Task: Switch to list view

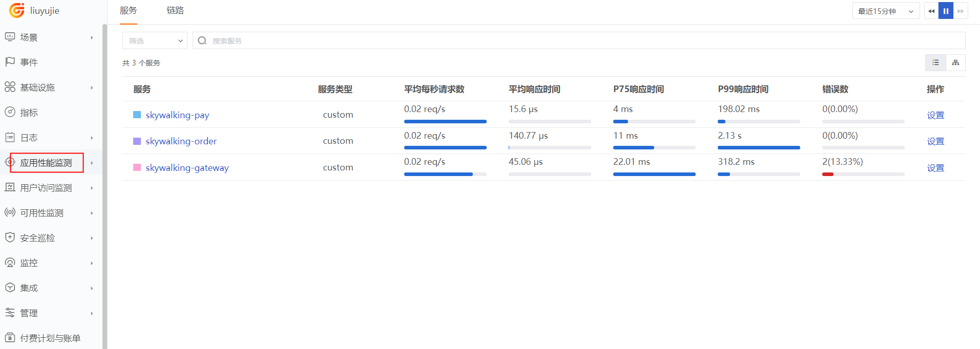Action: click(x=935, y=62)
